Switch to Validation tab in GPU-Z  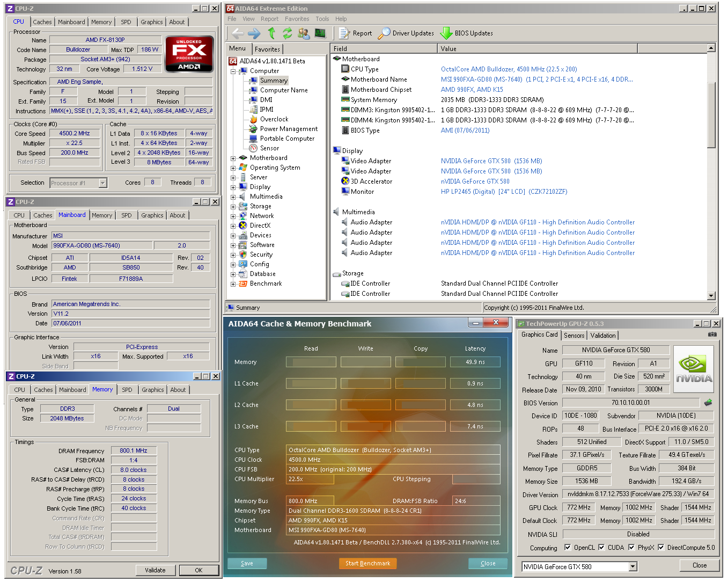[x=603, y=336]
